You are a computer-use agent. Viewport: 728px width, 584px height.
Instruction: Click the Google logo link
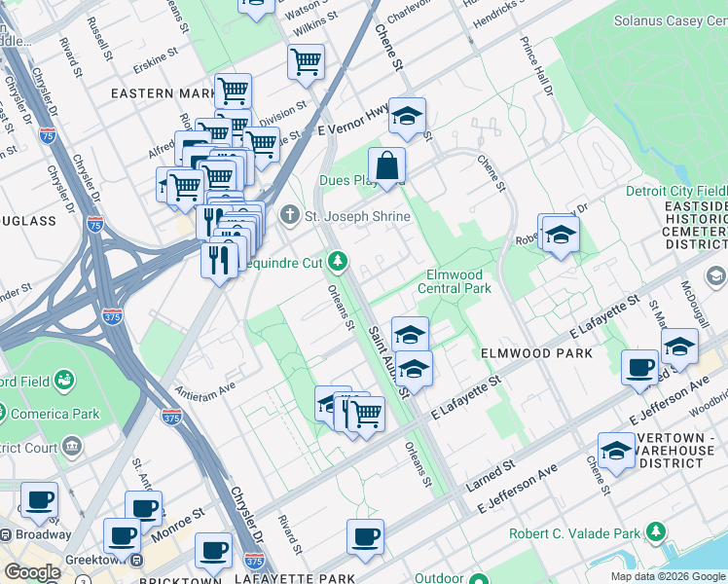pyautogui.click(x=32, y=572)
